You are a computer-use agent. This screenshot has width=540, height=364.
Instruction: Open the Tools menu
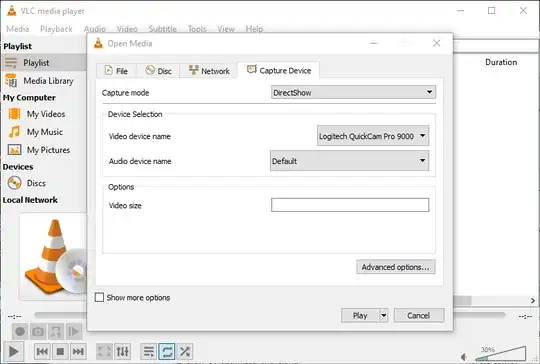tap(197, 29)
